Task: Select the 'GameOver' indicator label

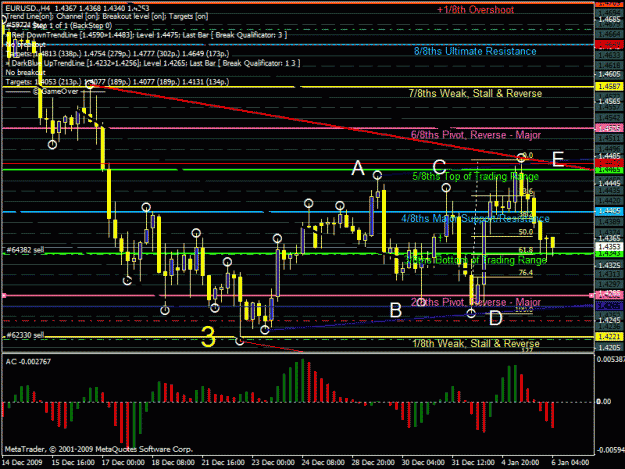Action: tap(55, 91)
